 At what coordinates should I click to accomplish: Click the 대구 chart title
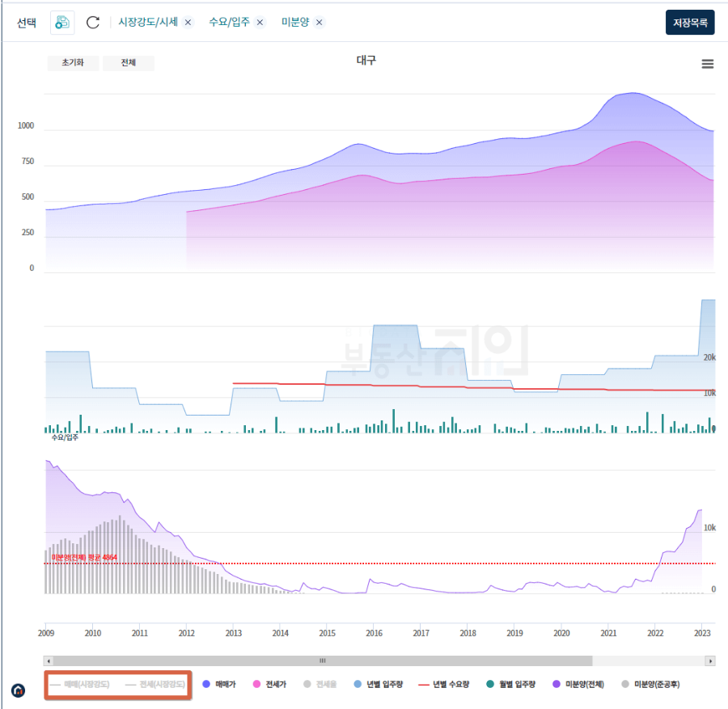tap(366, 61)
